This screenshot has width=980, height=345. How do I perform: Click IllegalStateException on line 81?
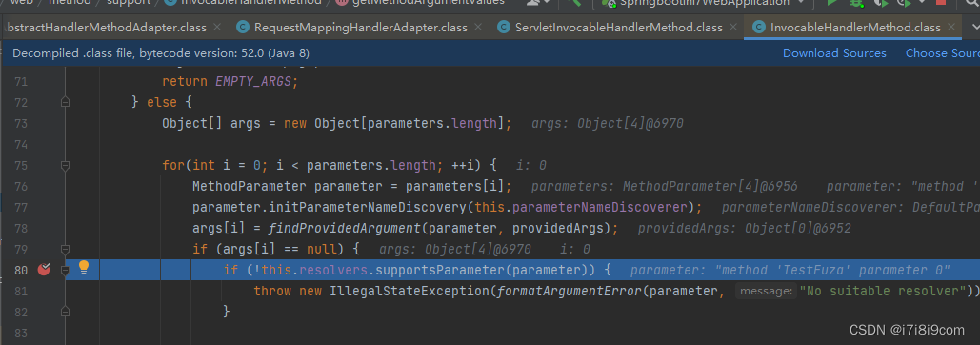click(410, 292)
